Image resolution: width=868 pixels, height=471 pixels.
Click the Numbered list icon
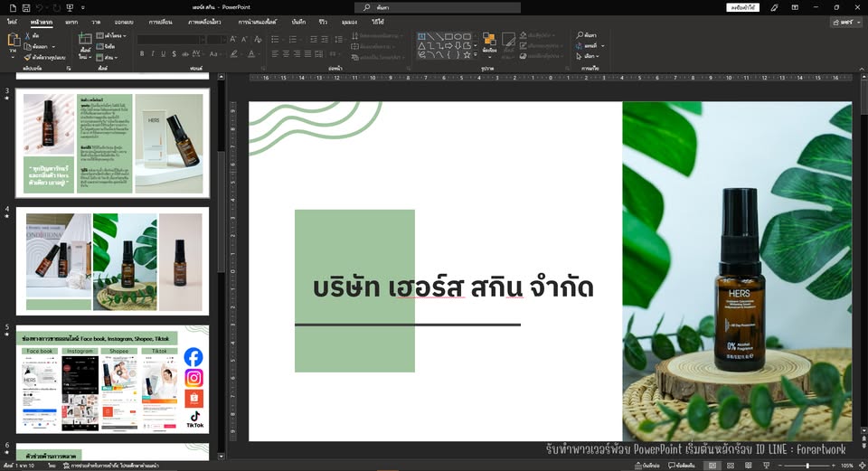coord(293,39)
